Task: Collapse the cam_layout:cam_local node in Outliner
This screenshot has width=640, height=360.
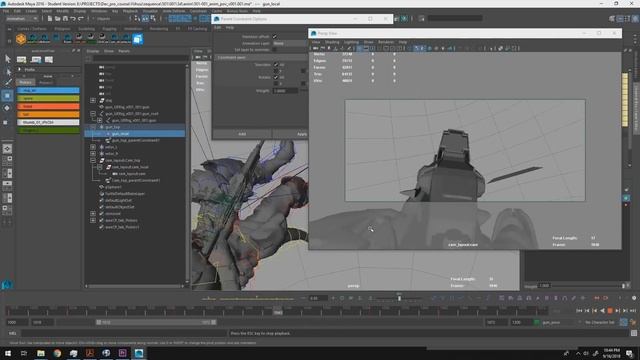Action: pyautogui.click(x=100, y=167)
